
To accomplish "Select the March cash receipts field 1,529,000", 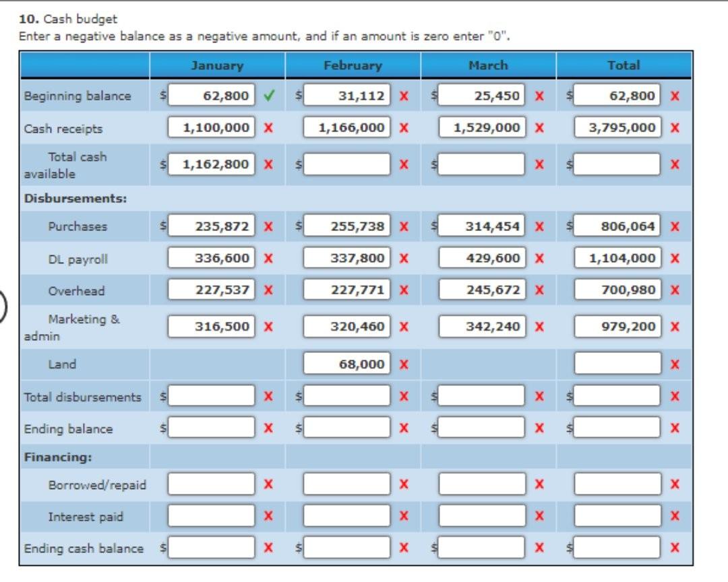I will click(x=482, y=127).
